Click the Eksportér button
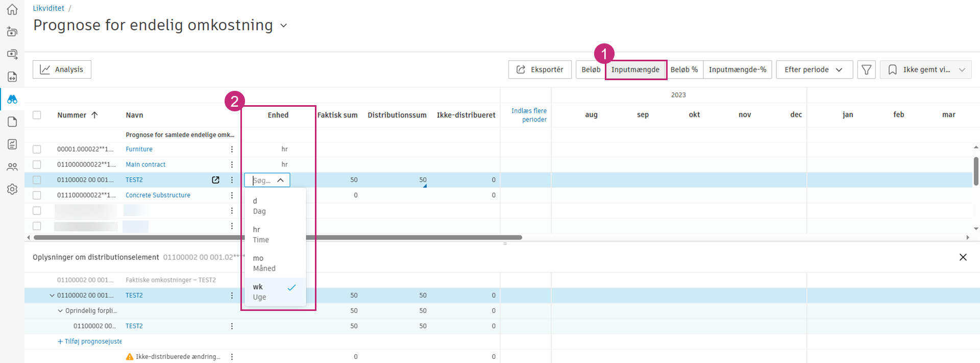The image size is (980, 363). click(540, 69)
